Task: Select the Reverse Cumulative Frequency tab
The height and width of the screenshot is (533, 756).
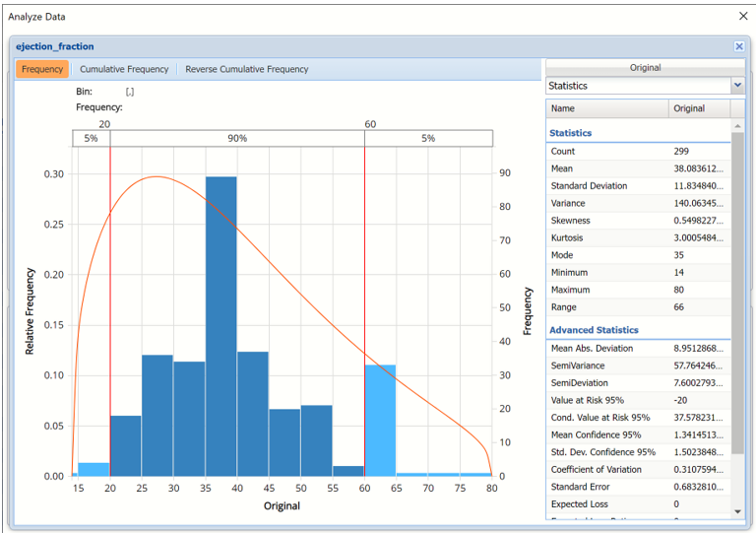Action: pyautogui.click(x=247, y=69)
